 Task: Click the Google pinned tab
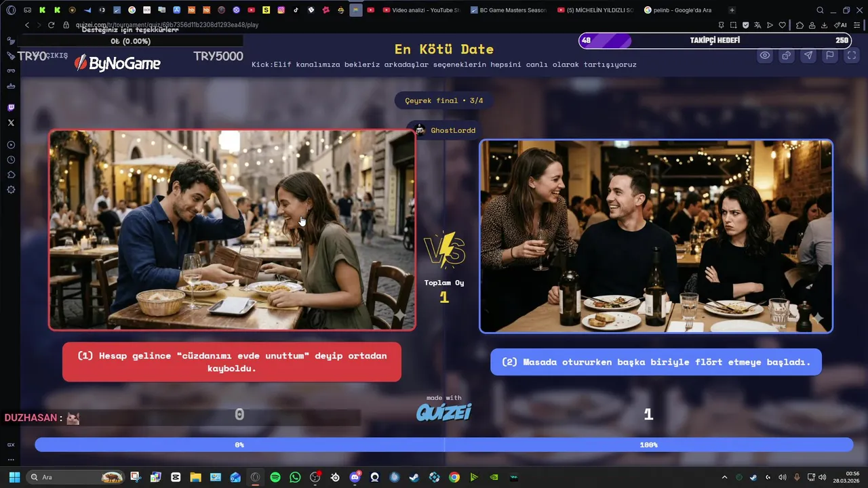point(132,10)
